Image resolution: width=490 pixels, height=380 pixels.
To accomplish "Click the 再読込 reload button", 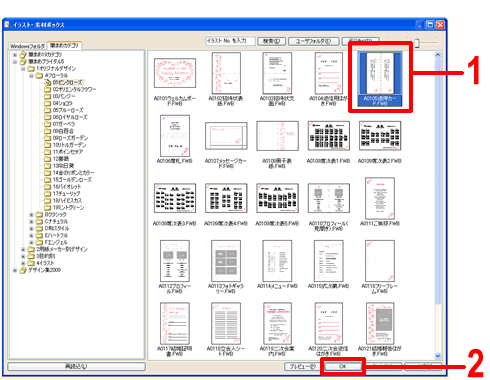I will [76, 367].
